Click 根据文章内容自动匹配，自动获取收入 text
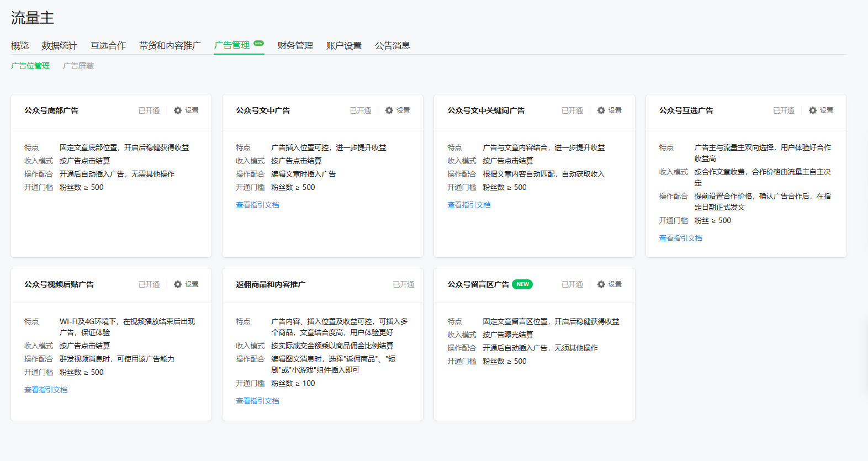The image size is (868, 461). (x=544, y=174)
